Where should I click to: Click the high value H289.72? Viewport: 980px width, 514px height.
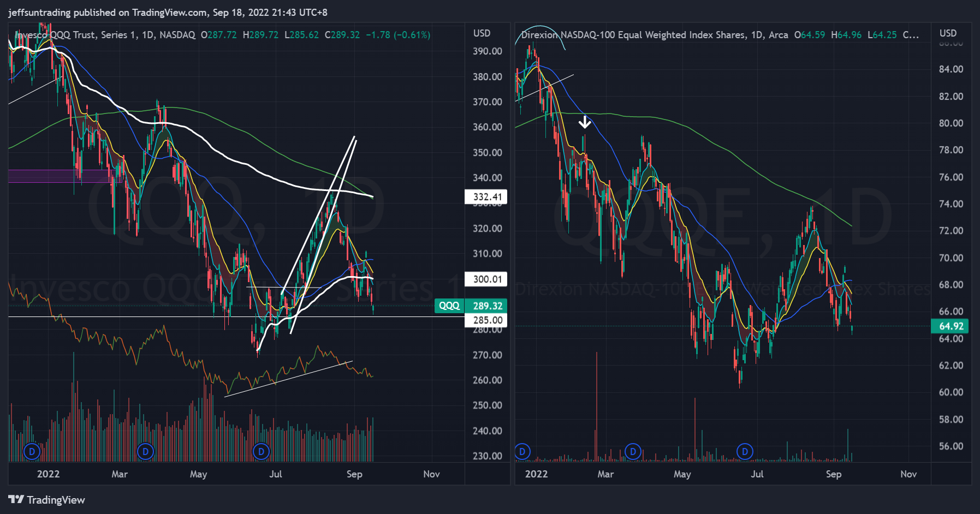pos(260,35)
